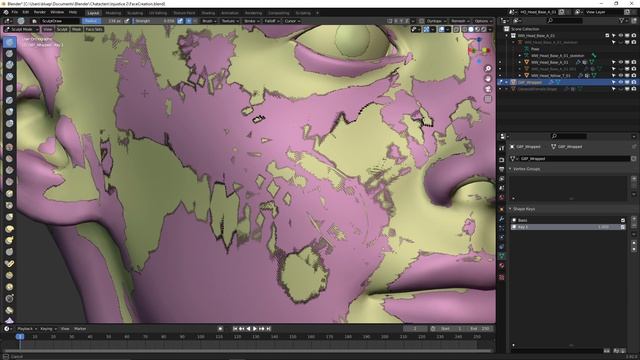This screenshot has height=360, width=640.
Task: Adjust the brush Strength slider
Action: pyautogui.click(x=154, y=21)
